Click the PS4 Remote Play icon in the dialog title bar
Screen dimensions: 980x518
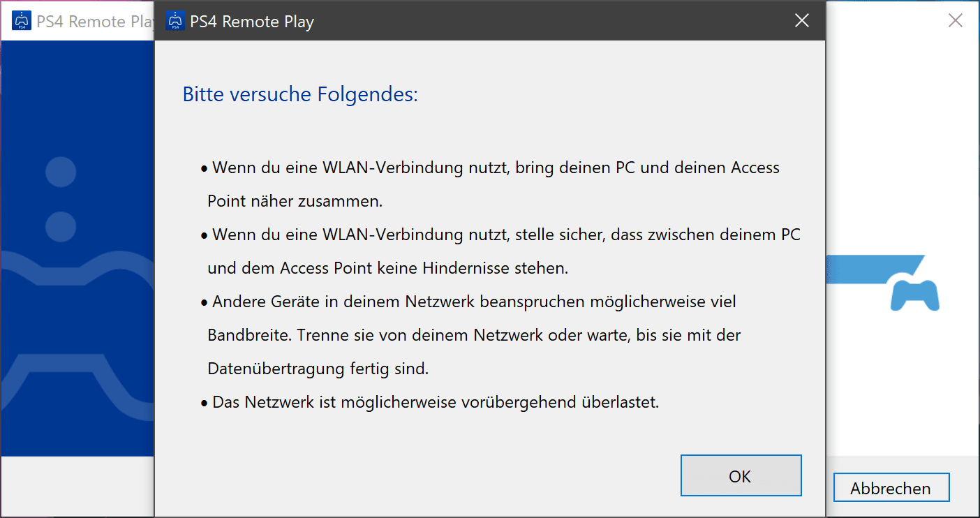(x=175, y=21)
